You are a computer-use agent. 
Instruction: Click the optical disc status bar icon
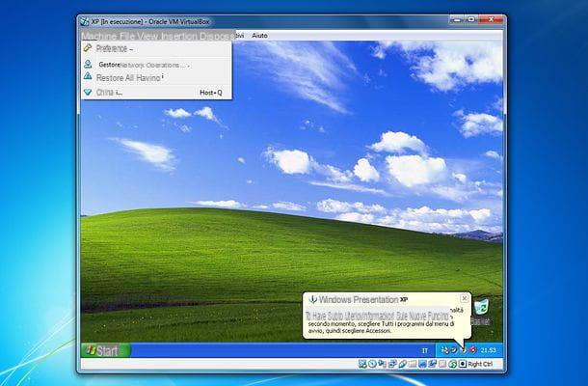pyautogui.click(x=372, y=364)
